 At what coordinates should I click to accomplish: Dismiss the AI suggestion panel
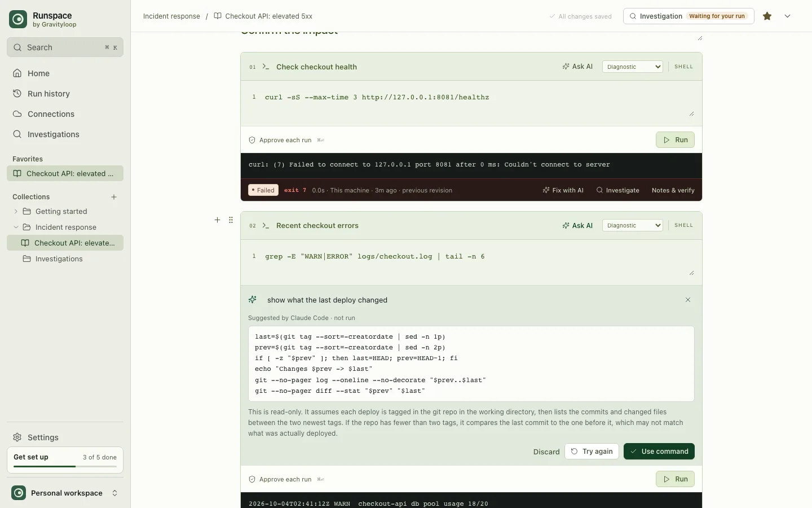point(688,300)
